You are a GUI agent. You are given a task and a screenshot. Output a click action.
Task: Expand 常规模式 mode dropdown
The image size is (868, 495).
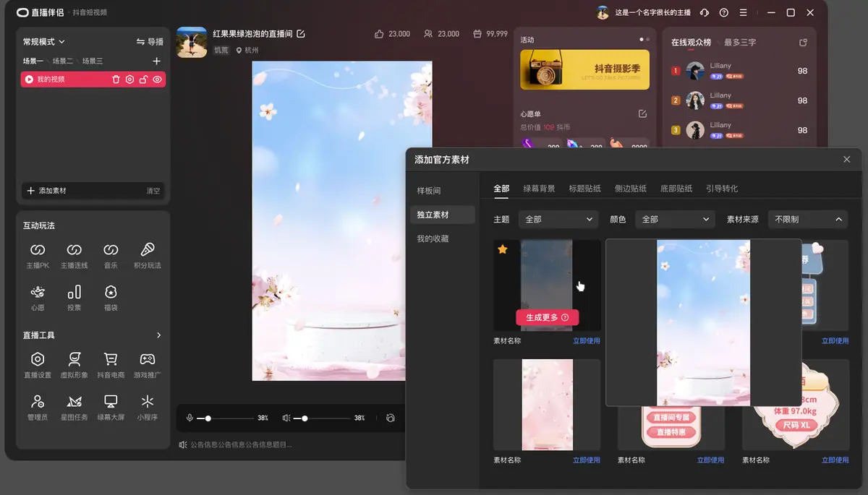[x=43, y=42]
